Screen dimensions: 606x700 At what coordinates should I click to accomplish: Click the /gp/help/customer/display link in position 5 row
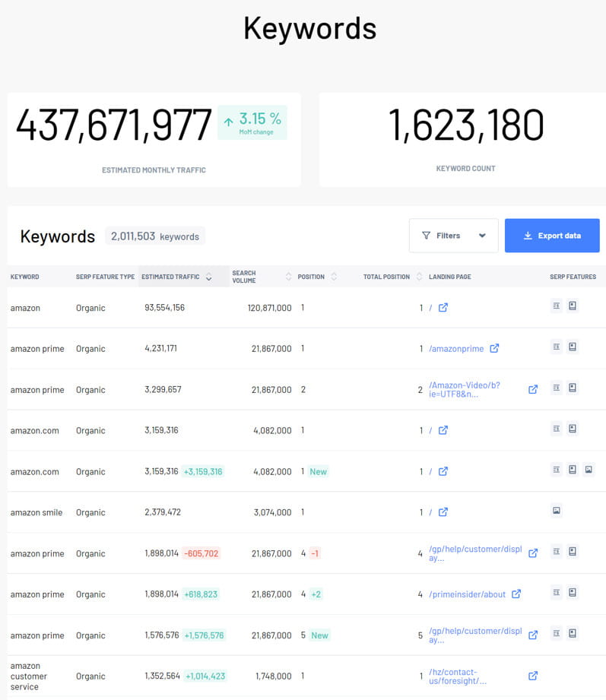475,635
